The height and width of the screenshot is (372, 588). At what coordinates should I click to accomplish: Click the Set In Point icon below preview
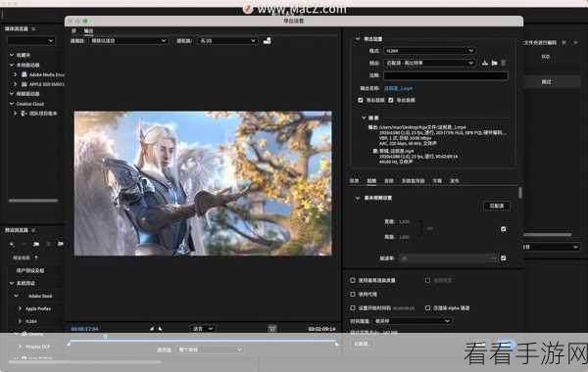point(152,329)
